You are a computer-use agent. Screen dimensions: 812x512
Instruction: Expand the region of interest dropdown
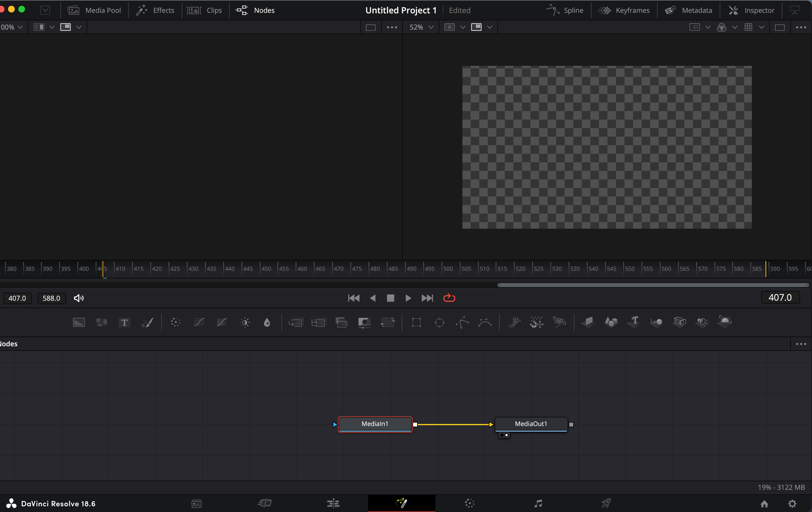708,27
